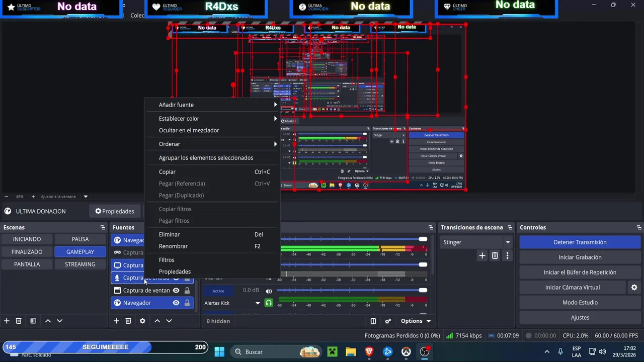Toggle the Active button in audio mixer

[218, 291]
